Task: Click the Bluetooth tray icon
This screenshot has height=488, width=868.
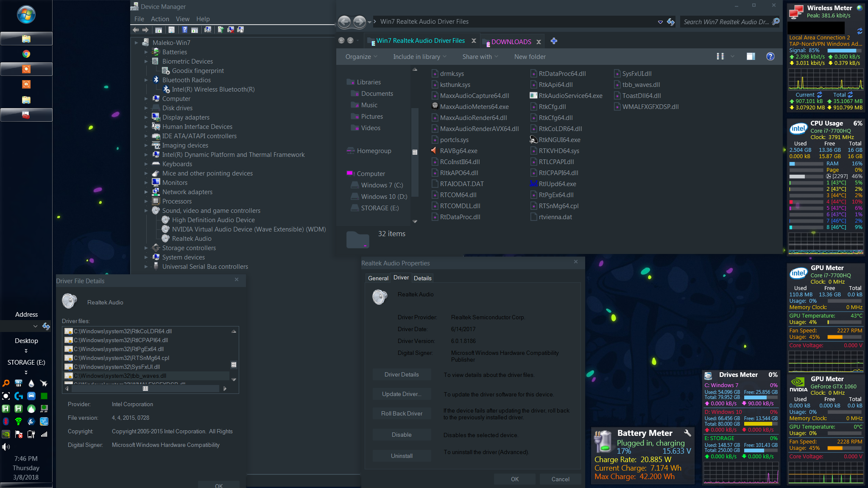Action: 6,421
